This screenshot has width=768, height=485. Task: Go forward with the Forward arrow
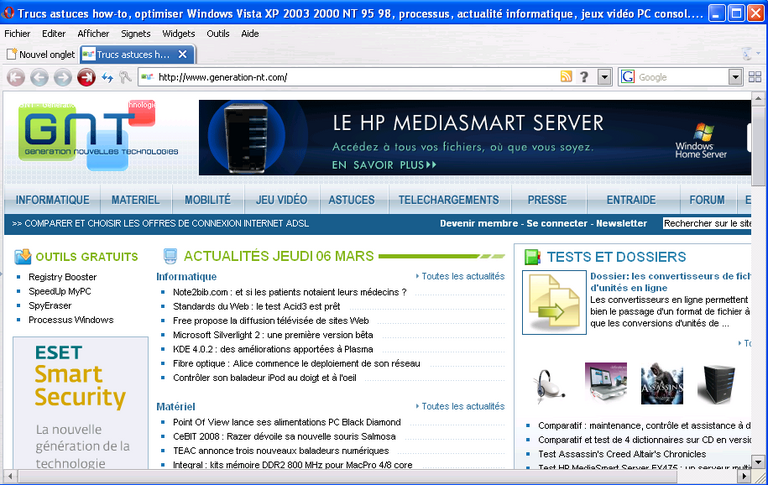pyautogui.click(x=63, y=77)
